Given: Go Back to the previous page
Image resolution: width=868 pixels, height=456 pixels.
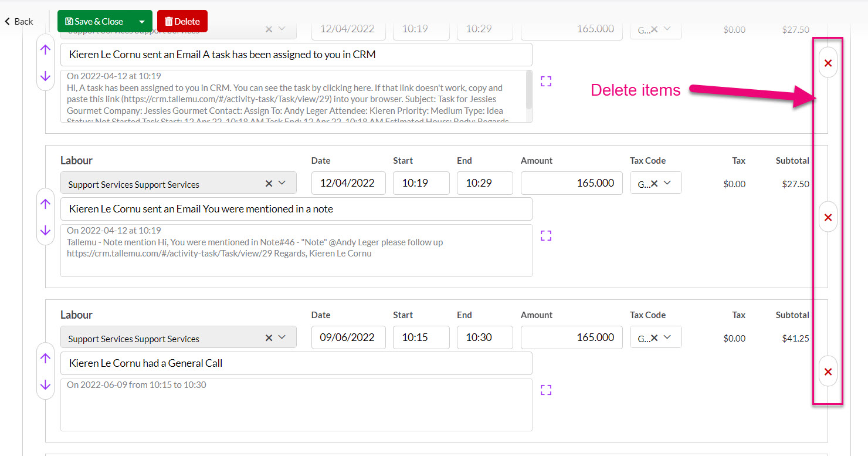Looking at the screenshot, I should [19, 22].
